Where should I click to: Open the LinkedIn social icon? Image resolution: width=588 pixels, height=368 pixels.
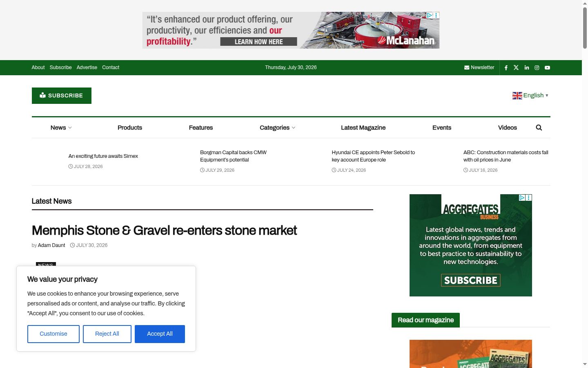point(527,68)
